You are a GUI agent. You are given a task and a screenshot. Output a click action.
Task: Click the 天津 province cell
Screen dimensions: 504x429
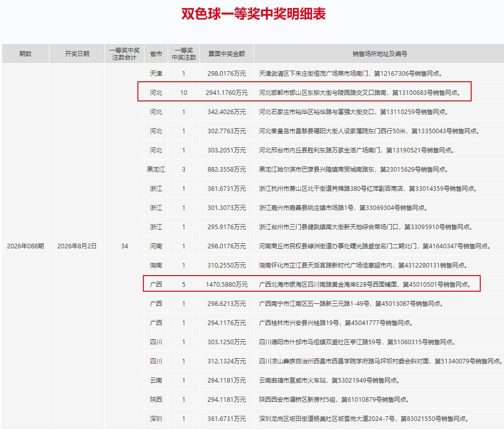(156, 74)
